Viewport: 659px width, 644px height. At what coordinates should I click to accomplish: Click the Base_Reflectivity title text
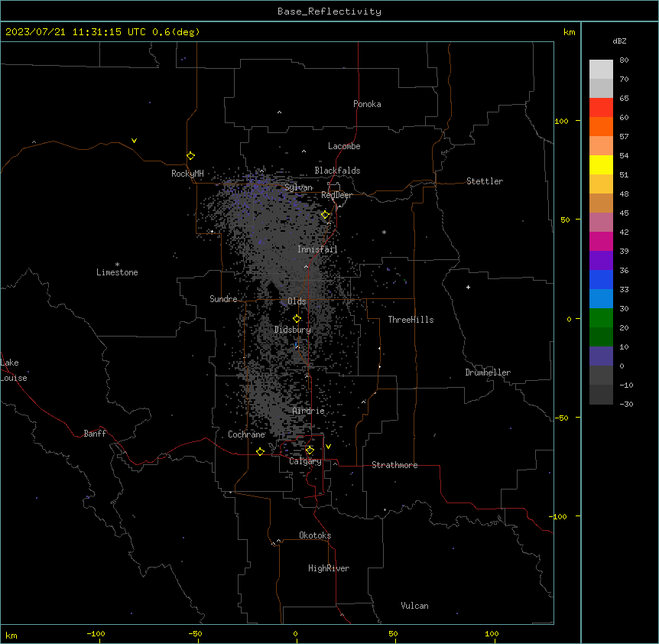click(x=329, y=11)
